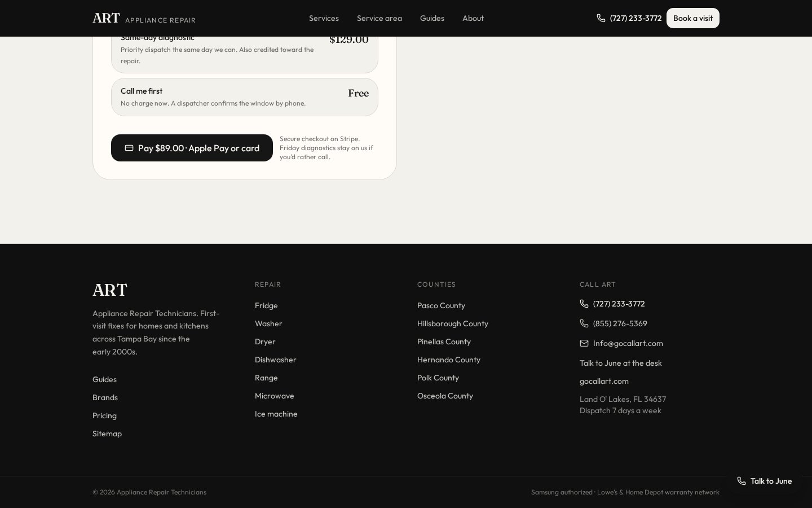Open the Sitemap link
The height and width of the screenshot is (508, 812).
click(107, 433)
